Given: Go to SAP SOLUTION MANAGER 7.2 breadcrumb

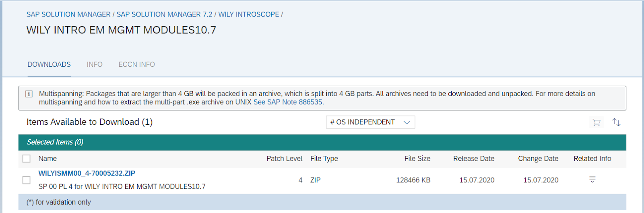Looking at the screenshot, I should click(x=164, y=14).
